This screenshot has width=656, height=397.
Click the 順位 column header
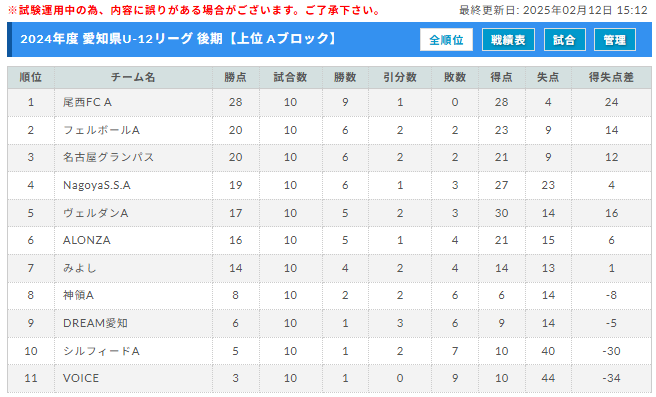click(31, 77)
